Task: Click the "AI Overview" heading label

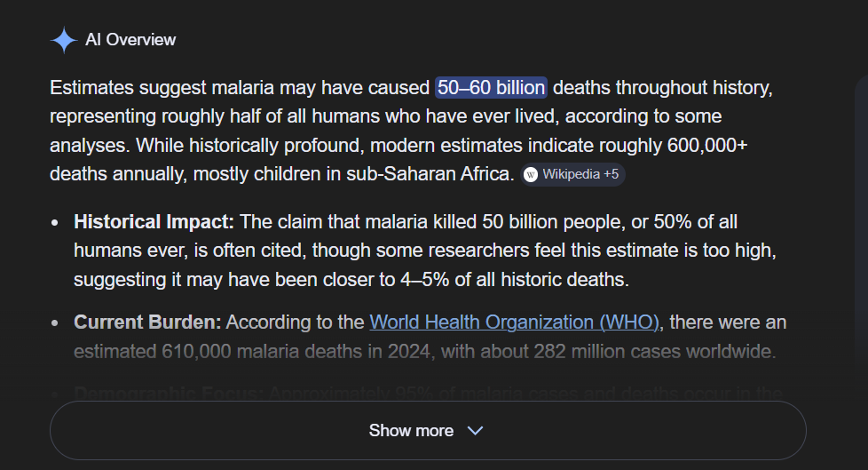Action: 130,40
